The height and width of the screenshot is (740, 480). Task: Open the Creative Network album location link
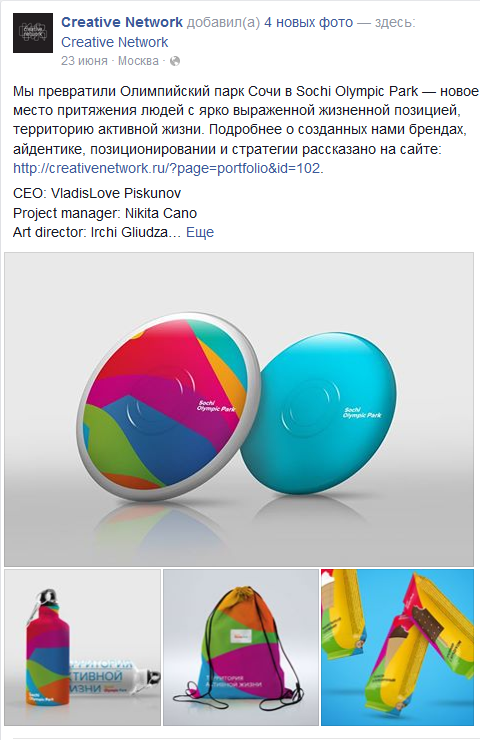point(115,42)
